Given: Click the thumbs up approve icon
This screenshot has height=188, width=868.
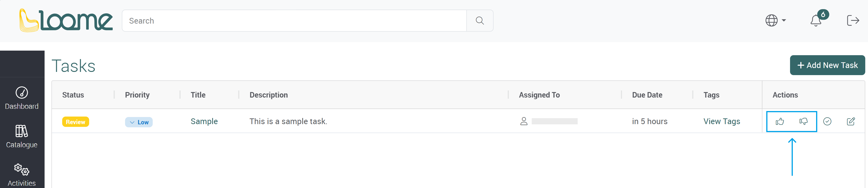Looking at the screenshot, I should 780,122.
